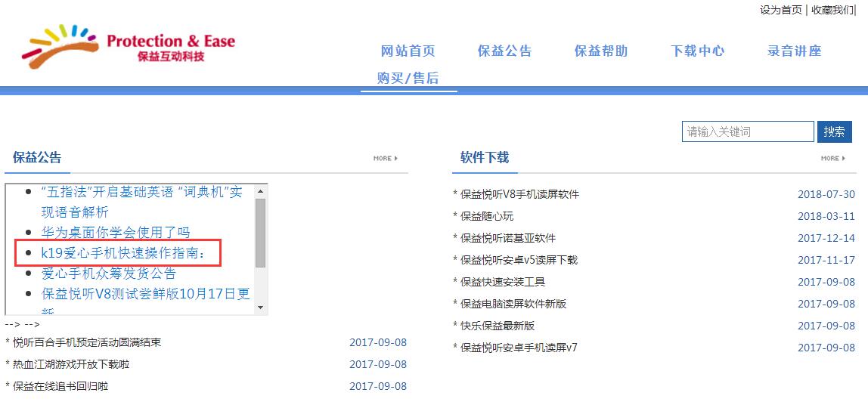Click 收藏我们 link
Viewport: 868px width, 405px height.
coord(832,10)
